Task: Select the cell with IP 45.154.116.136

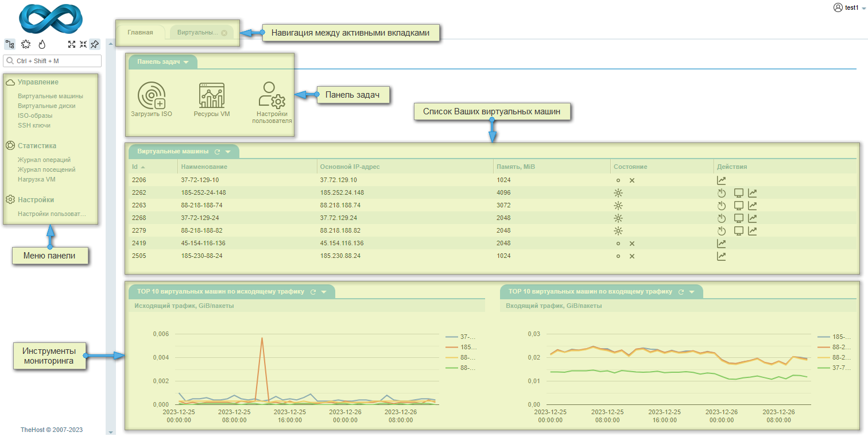Action: point(405,244)
